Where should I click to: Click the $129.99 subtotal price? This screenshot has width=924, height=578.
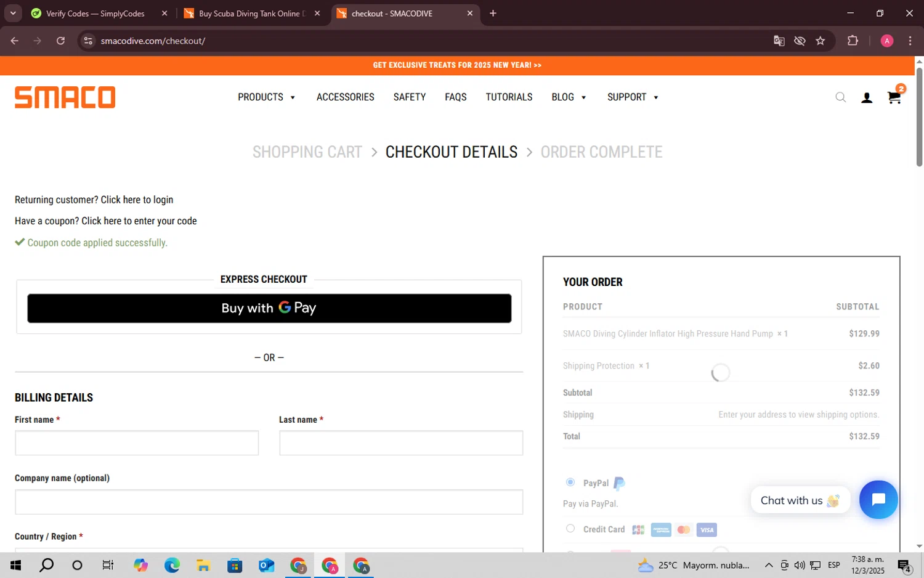coord(864,333)
